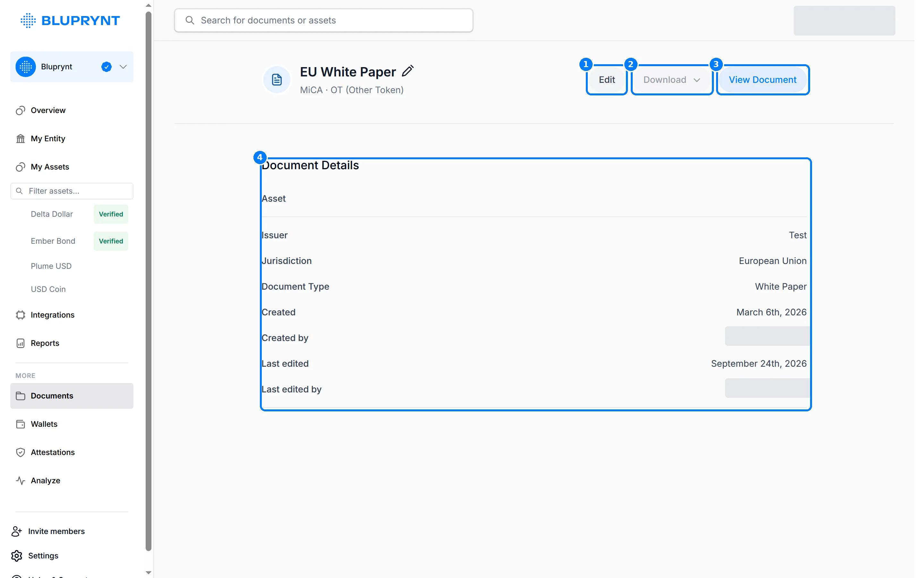924x578 pixels.
Task: Focus the Search for documents or assets field
Action: [323, 20]
